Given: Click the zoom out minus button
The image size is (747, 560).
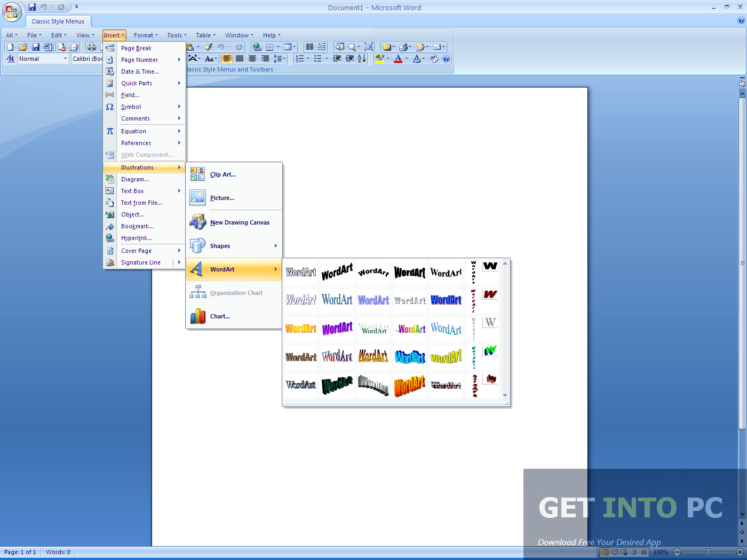Looking at the screenshot, I should tap(677, 552).
